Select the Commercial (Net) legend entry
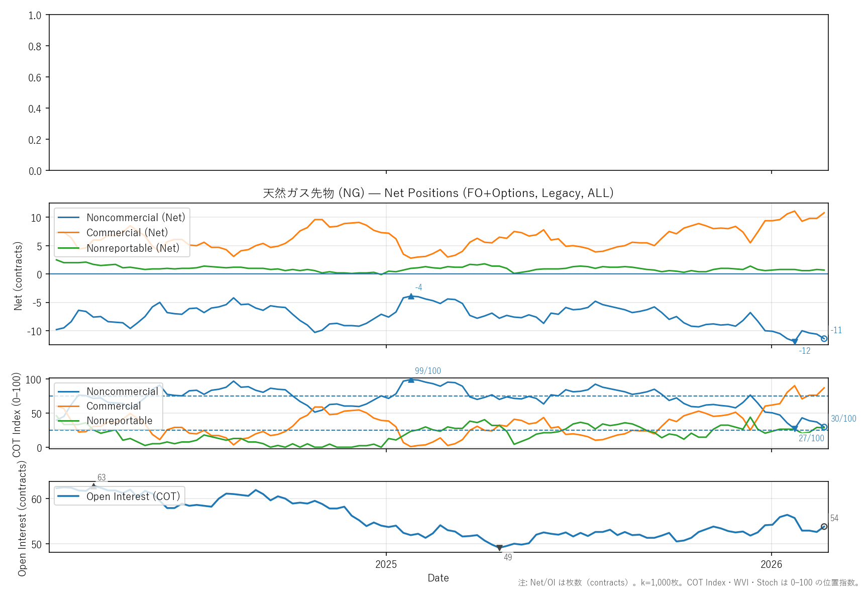The image size is (868, 593). coord(127,233)
